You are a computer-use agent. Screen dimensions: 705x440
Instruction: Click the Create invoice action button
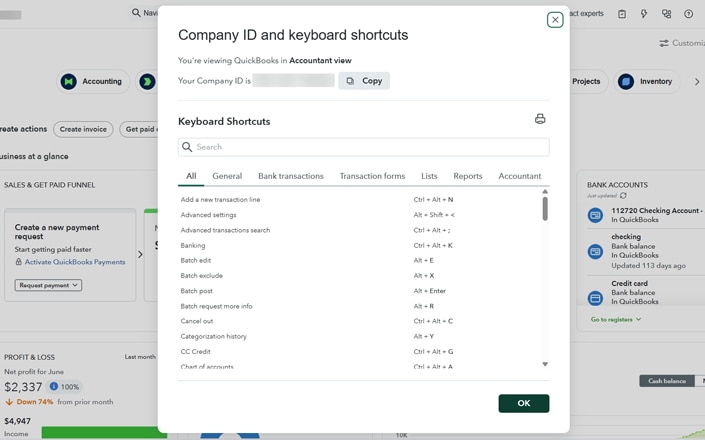coord(83,129)
